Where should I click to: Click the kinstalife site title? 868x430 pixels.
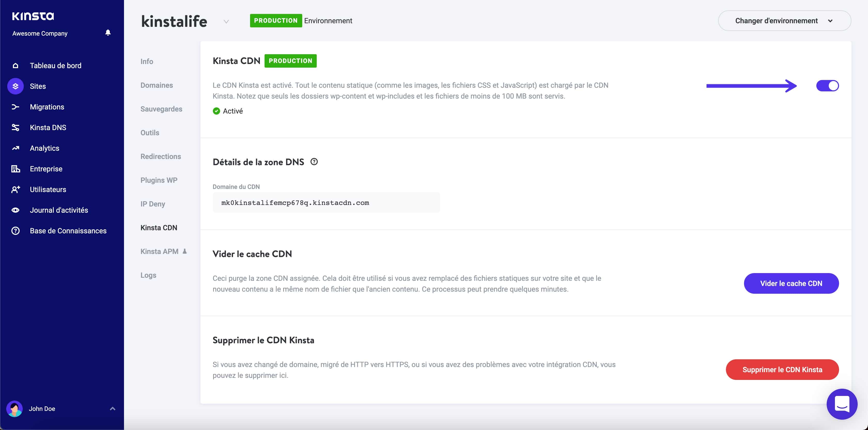(174, 21)
